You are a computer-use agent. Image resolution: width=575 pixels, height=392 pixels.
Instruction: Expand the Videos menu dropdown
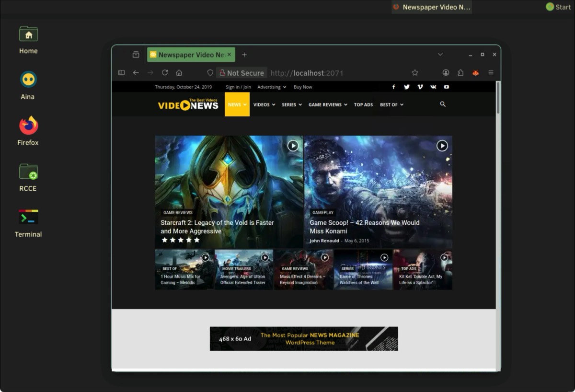[264, 104]
